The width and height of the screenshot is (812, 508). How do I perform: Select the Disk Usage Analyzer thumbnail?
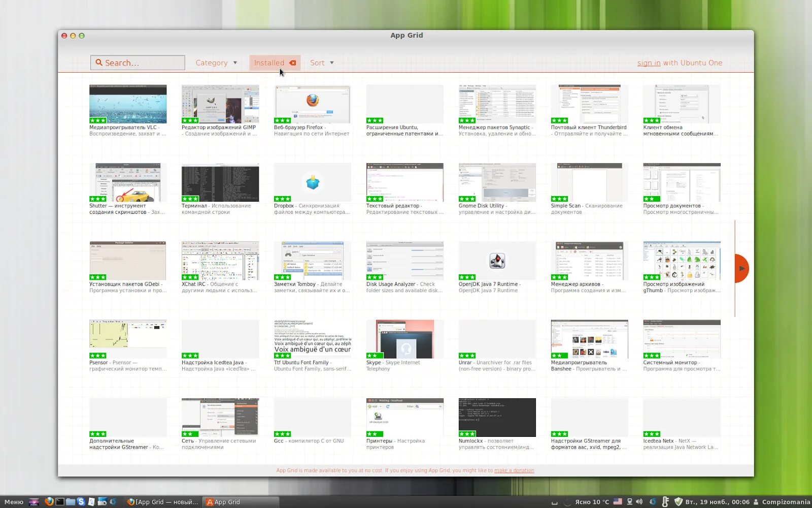point(405,261)
